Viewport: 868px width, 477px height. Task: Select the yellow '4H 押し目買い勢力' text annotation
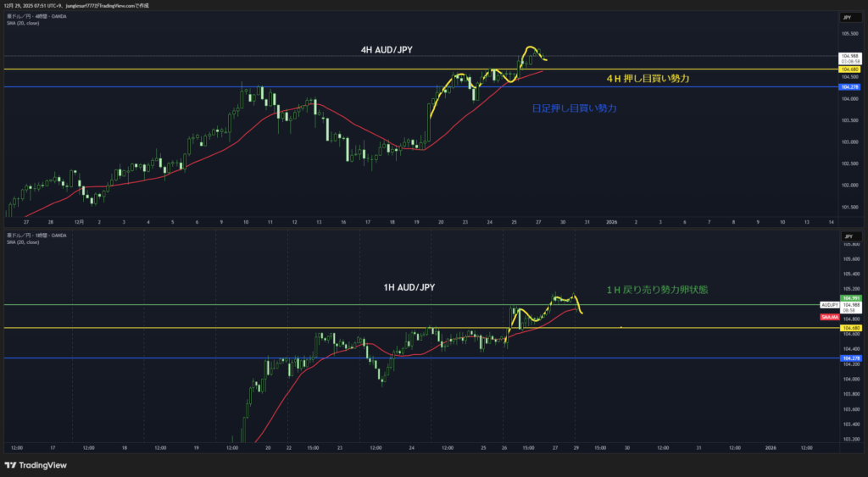647,78
